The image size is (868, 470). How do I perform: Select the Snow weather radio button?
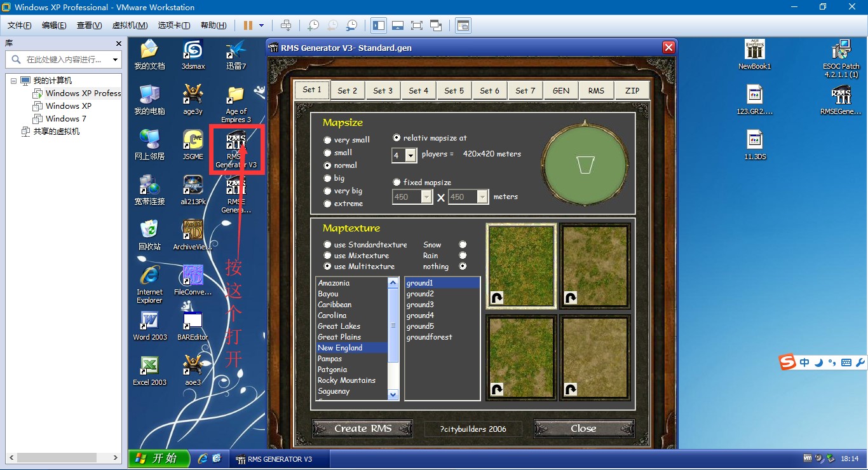point(463,244)
